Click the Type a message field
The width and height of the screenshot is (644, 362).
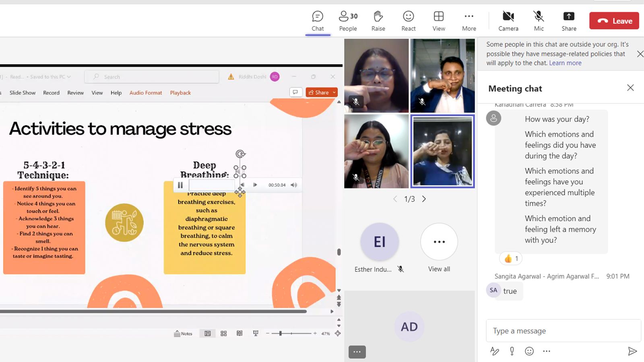(x=563, y=331)
